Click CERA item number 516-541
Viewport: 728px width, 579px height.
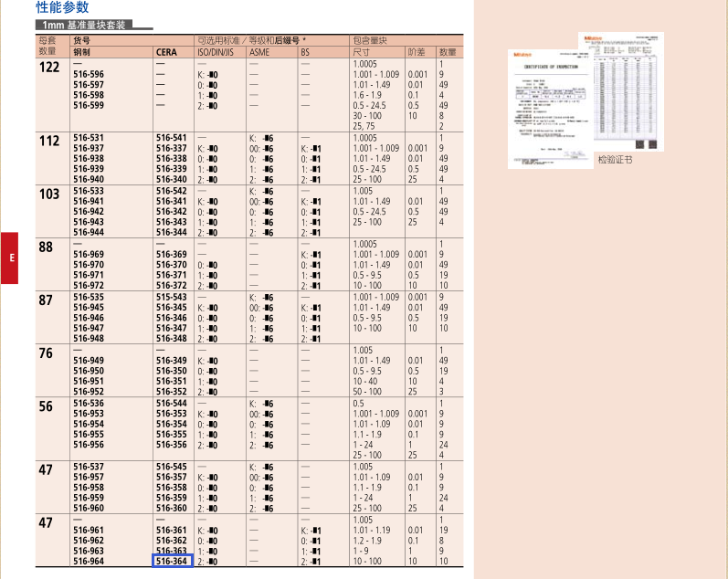[x=172, y=138]
